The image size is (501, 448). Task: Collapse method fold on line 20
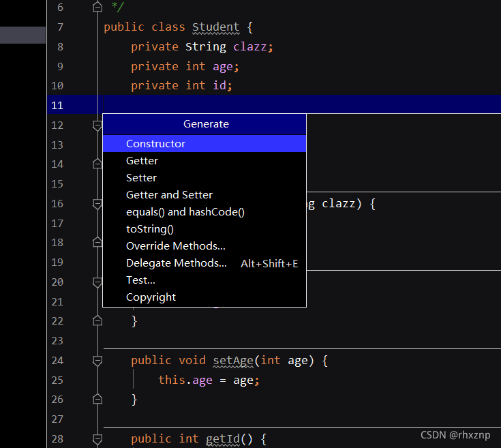[x=97, y=282]
